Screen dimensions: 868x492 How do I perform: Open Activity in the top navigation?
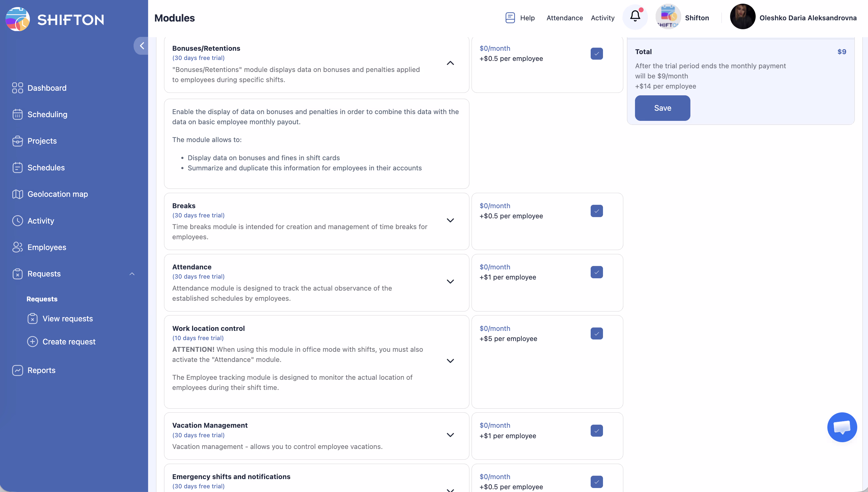point(602,18)
